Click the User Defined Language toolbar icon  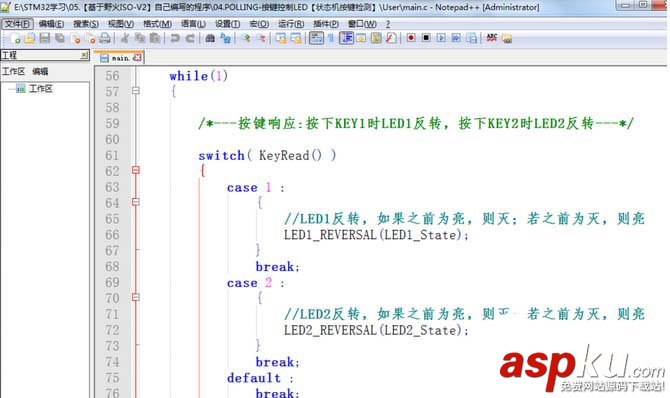tap(361, 38)
